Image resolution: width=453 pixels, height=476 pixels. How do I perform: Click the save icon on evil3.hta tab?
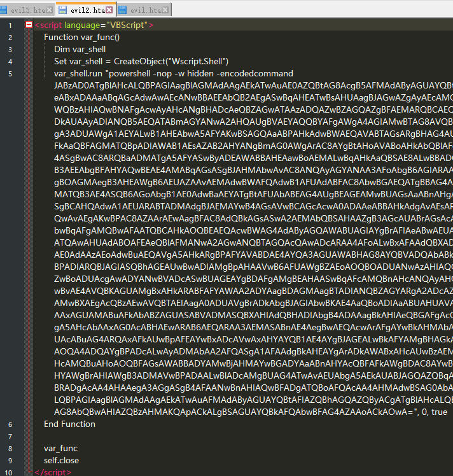coord(3,10)
